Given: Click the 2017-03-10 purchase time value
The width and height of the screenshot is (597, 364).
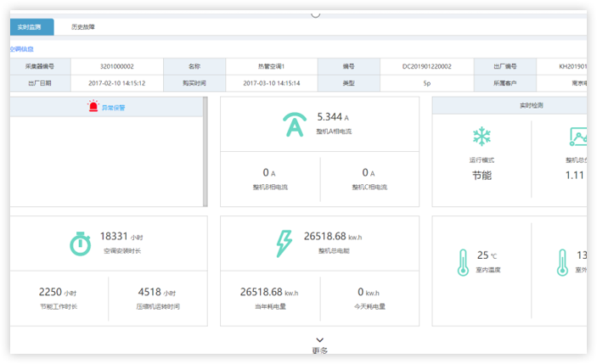Looking at the screenshot, I should tap(272, 83).
